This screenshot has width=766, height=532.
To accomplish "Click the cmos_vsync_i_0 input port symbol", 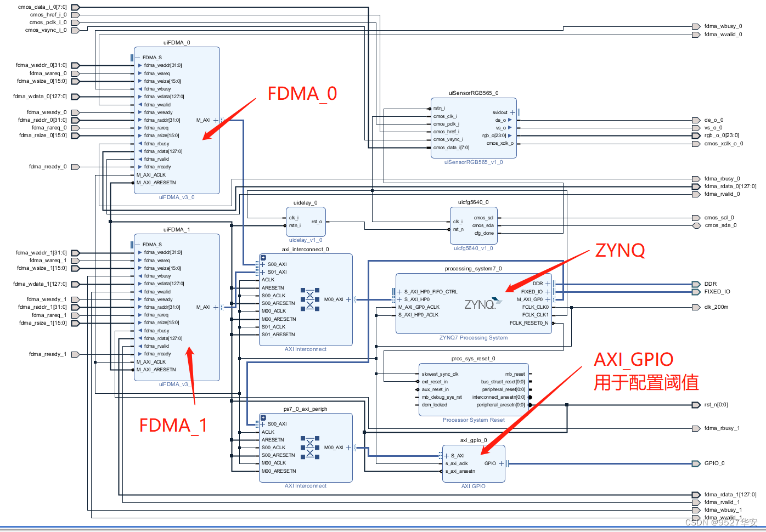I will (x=76, y=30).
